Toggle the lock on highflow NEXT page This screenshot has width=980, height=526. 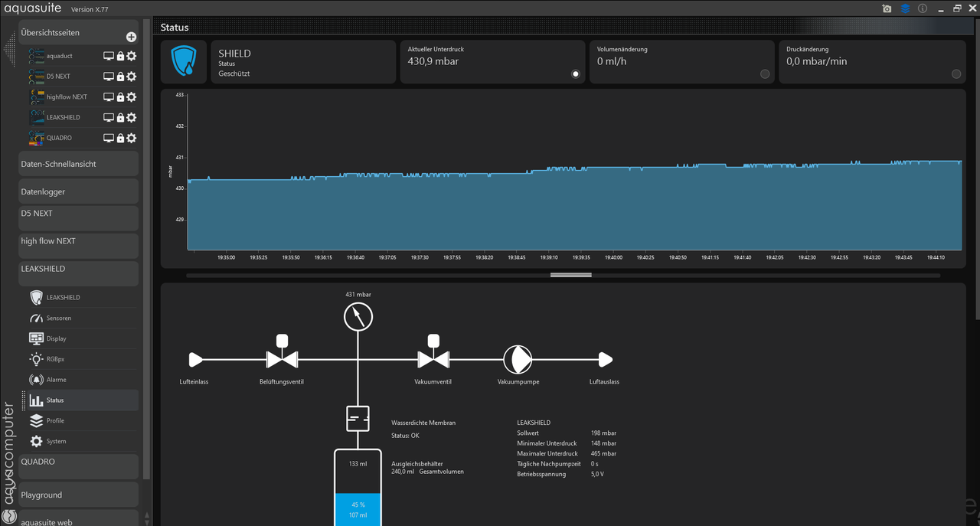120,97
